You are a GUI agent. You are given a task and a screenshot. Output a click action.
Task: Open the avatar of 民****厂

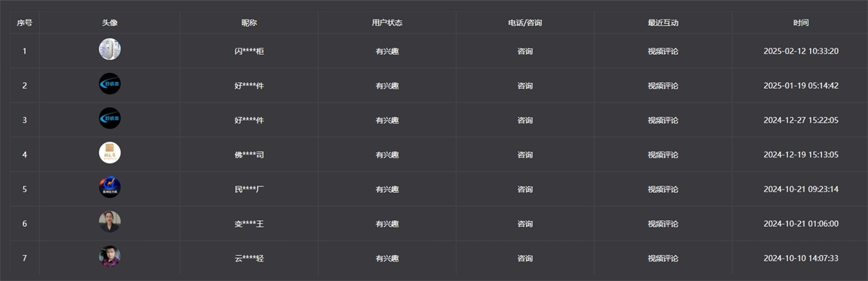110,188
